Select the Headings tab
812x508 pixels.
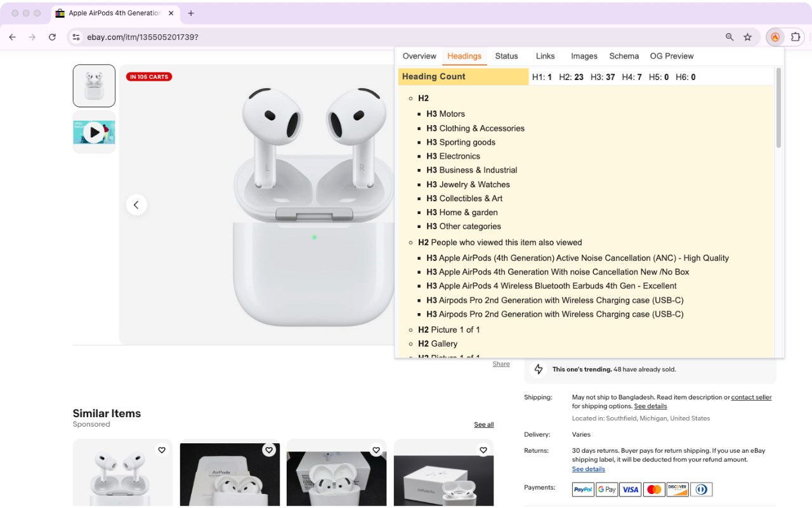pyautogui.click(x=464, y=56)
